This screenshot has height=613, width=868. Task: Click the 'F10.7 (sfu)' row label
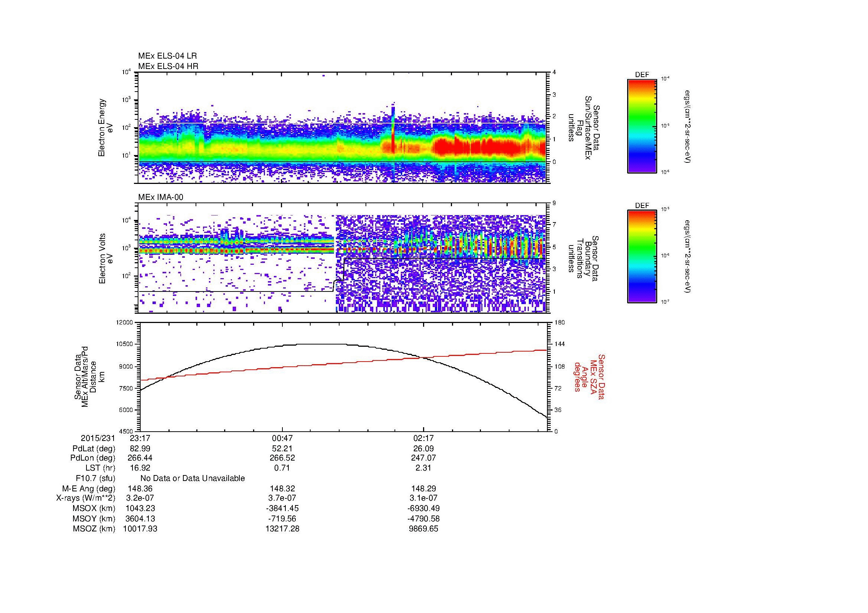click(x=95, y=478)
